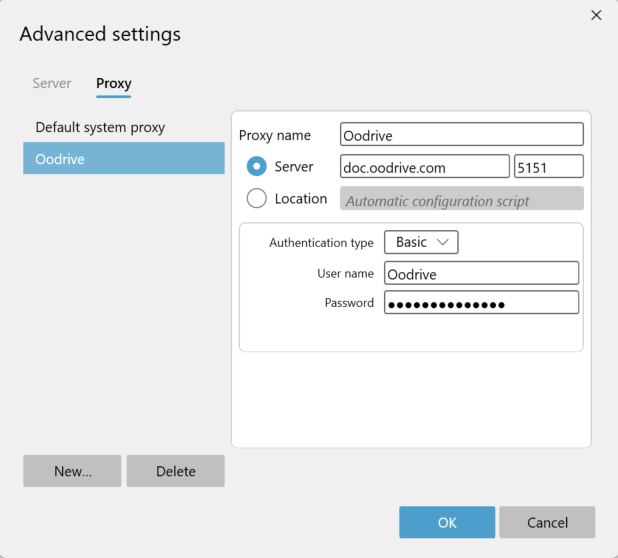The image size is (618, 558).
Task: Click the User name input field
Action: (481, 273)
